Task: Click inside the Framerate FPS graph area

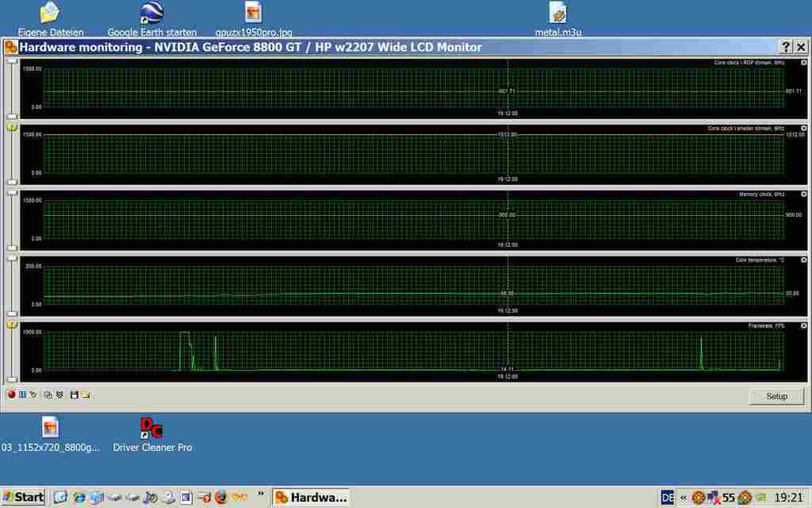Action: pos(413,351)
